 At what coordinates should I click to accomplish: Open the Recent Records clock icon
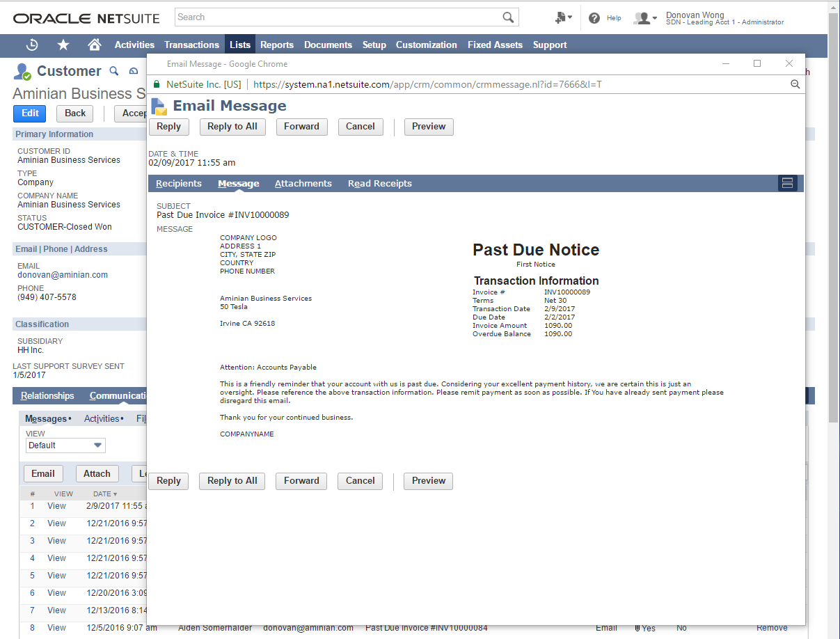click(32, 45)
